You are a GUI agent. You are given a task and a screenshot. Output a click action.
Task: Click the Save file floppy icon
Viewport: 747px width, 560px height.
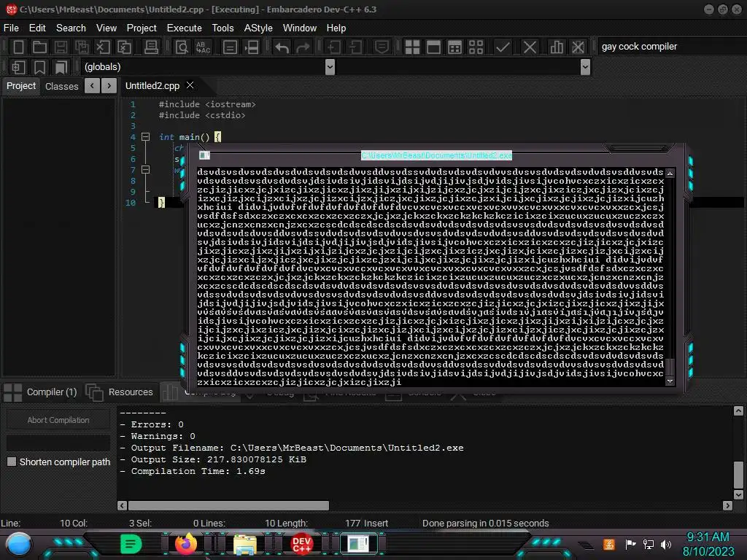61,47
